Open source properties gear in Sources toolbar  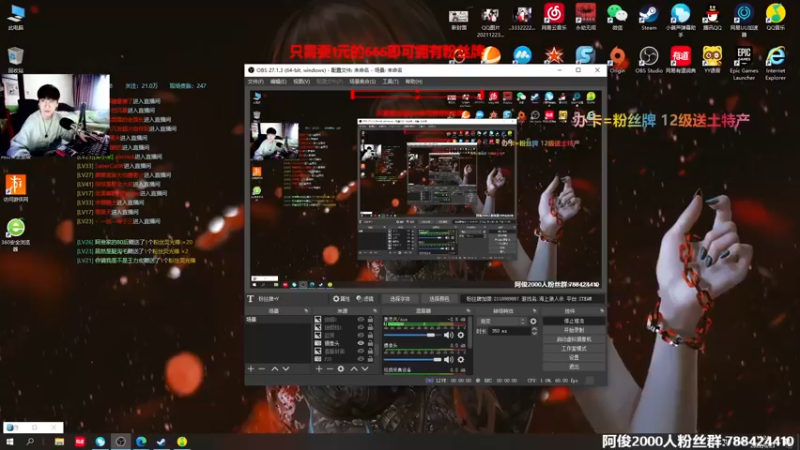tap(341, 368)
